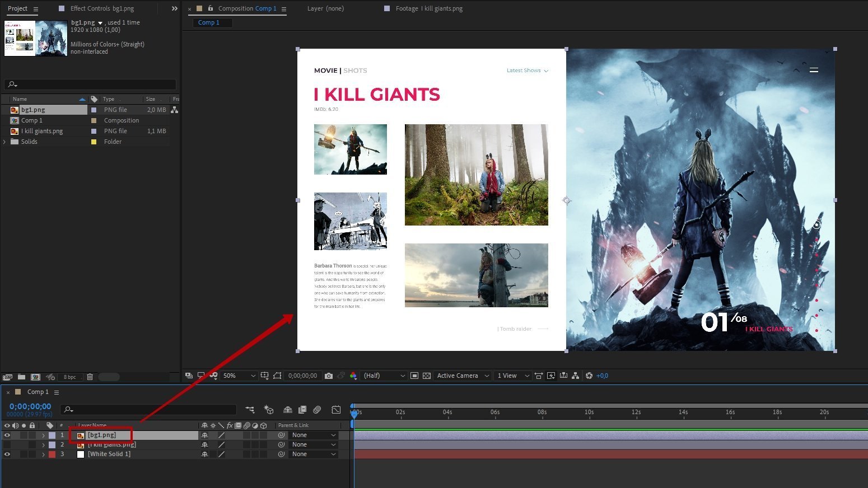
Task: Click flowchart icon next to bg1.png
Action: click(x=174, y=110)
